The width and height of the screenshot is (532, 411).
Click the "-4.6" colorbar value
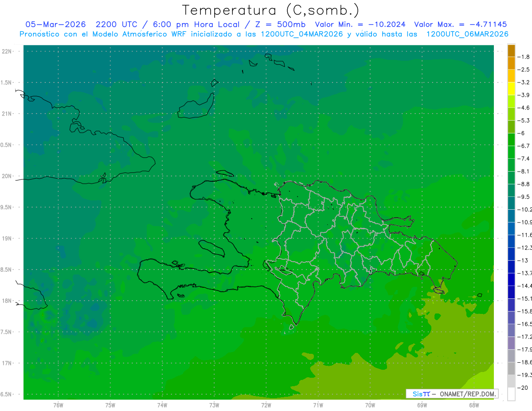(x=524, y=108)
